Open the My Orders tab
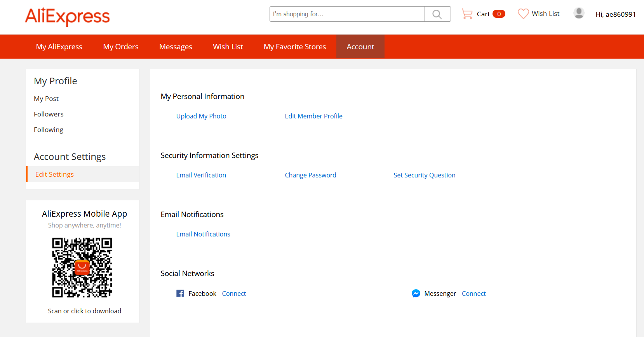Image resolution: width=644 pixels, height=337 pixels. (x=121, y=47)
